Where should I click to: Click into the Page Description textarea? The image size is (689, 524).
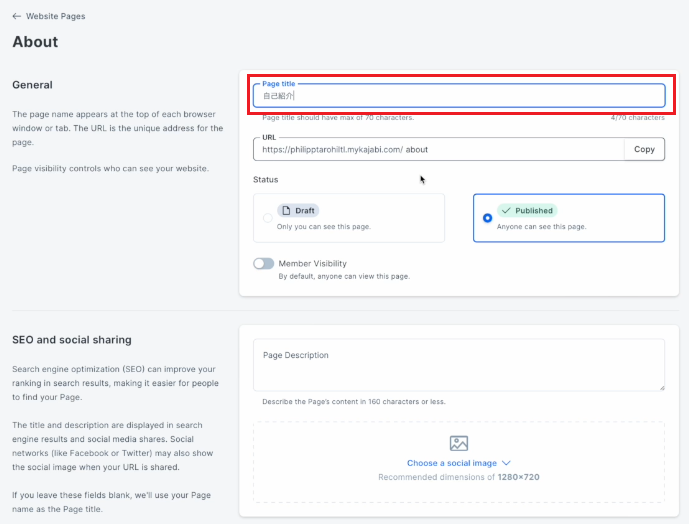pyautogui.click(x=459, y=365)
